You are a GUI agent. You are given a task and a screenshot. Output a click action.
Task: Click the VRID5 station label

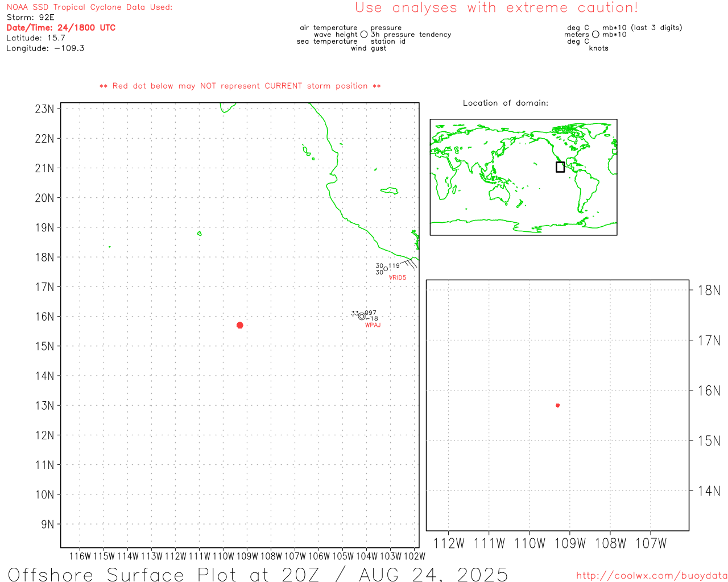(398, 278)
